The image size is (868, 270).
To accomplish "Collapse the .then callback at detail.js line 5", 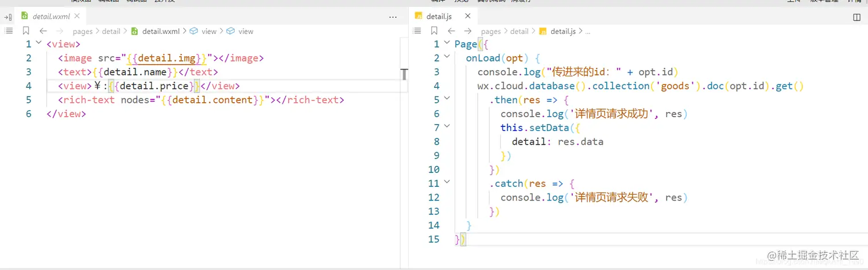I will (x=447, y=98).
